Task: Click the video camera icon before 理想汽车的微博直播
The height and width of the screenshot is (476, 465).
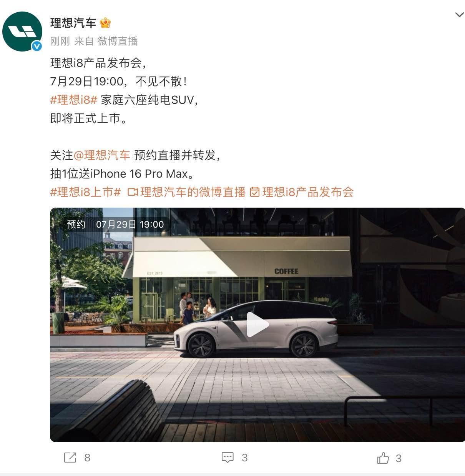Action: [x=133, y=192]
